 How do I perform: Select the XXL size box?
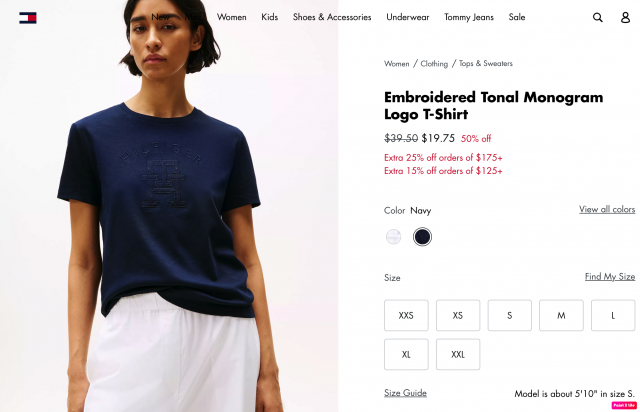pyautogui.click(x=458, y=354)
